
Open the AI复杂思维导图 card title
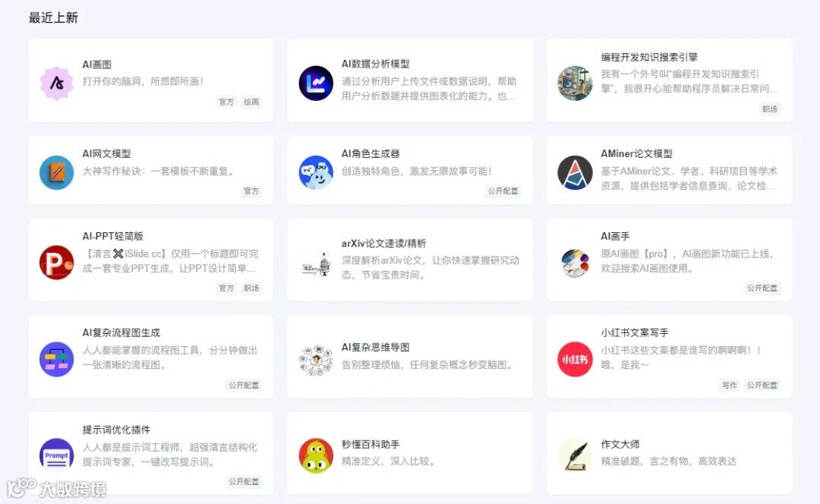coord(376,347)
